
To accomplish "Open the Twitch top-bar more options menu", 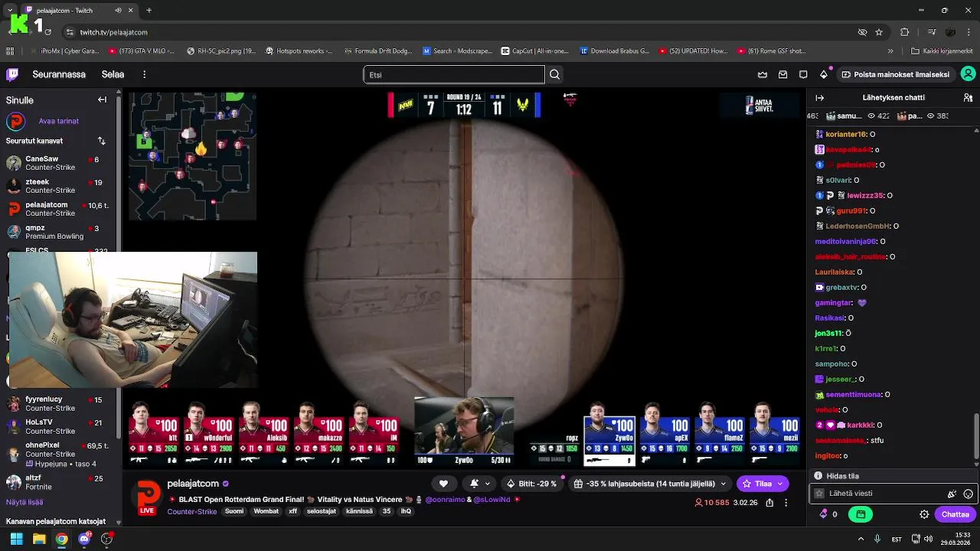I will pos(144,74).
